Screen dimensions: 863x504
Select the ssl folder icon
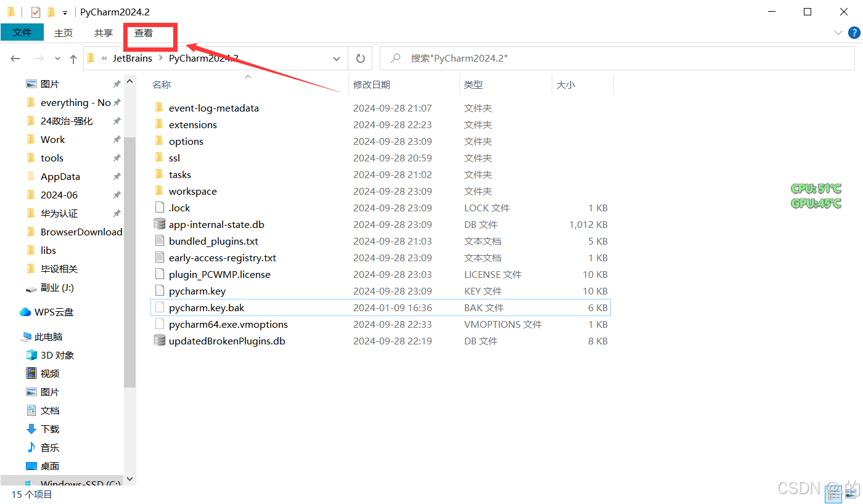(x=159, y=158)
